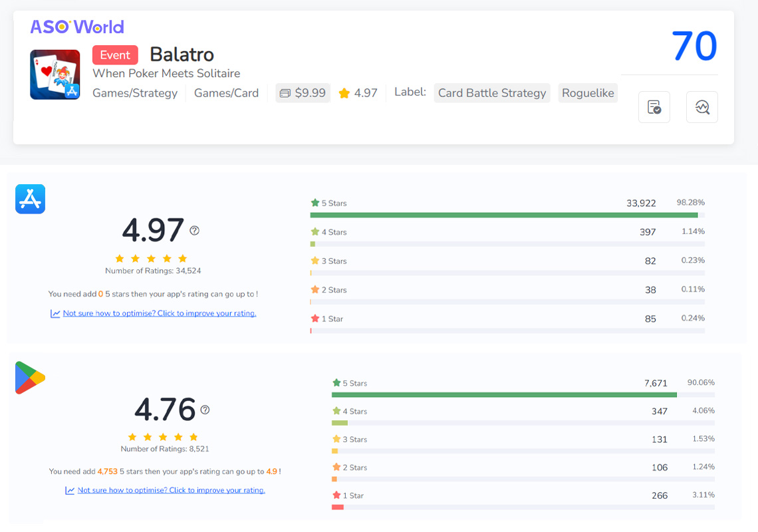Click the Google Play 3 Stars icon
Viewport: 758px width, 532px height.
point(336,439)
